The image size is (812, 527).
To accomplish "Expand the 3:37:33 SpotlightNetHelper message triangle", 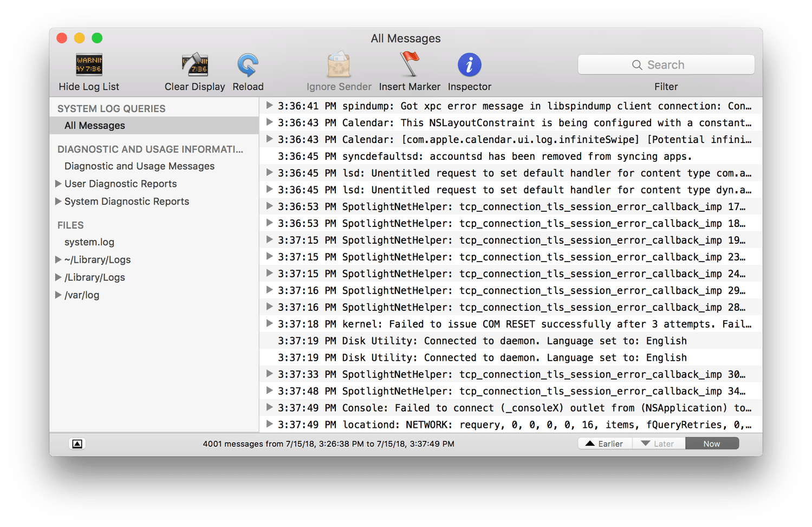I will click(269, 374).
